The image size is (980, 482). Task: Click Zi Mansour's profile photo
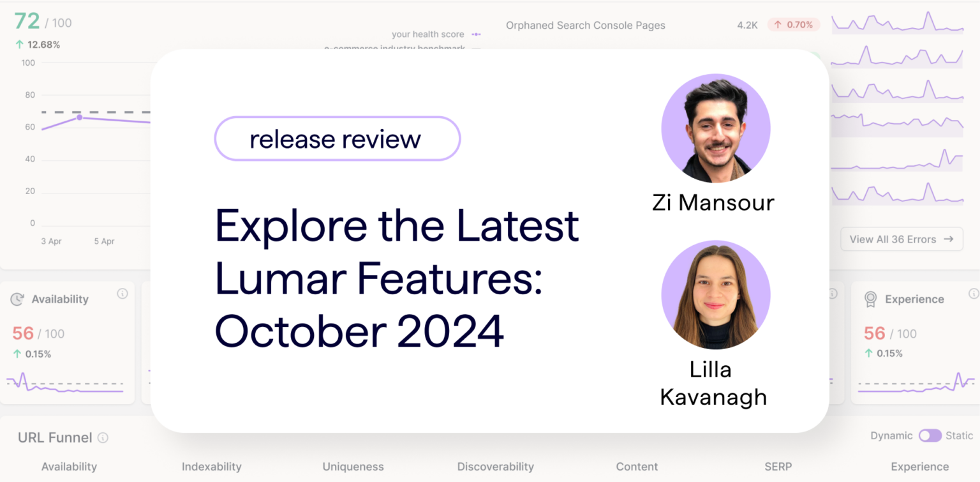click(716, 127)
